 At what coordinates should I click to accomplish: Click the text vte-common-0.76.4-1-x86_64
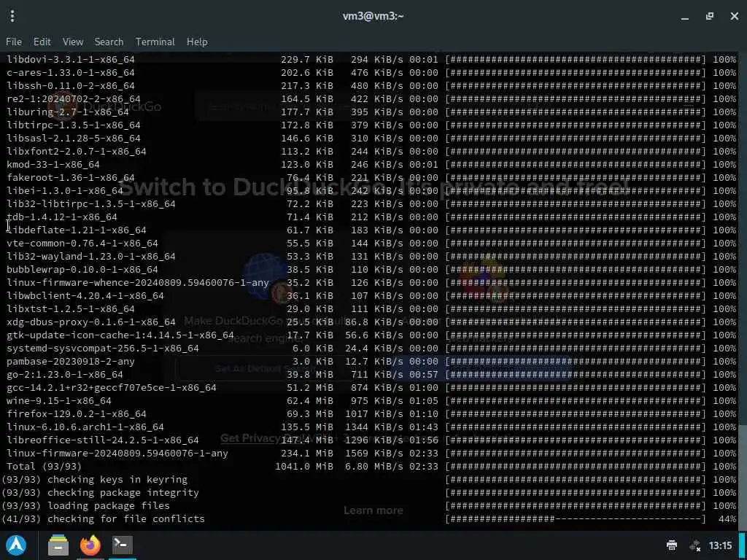tap(82, 243)
